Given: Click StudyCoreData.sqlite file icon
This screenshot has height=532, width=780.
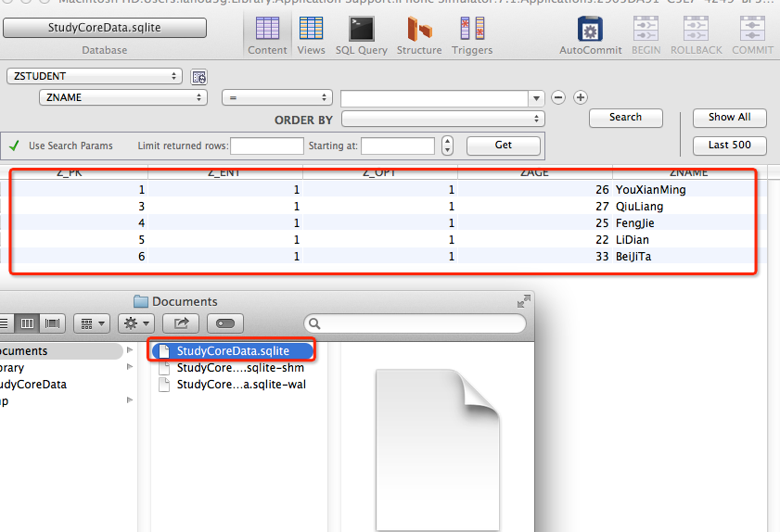Looking at the screenshot, I should coord(164,351).
